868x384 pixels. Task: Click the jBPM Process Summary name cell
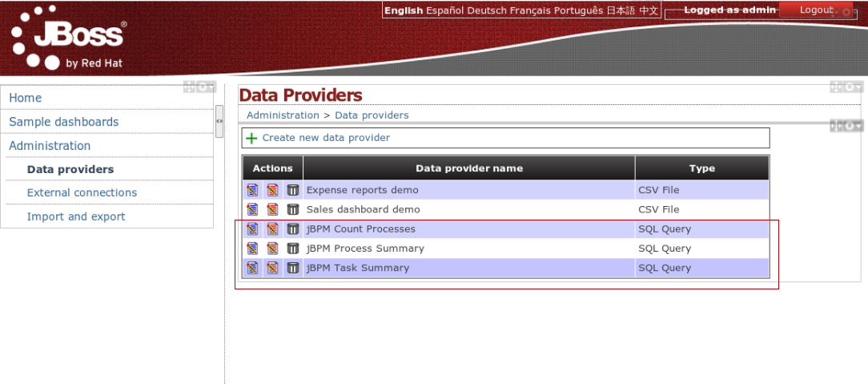coord(469,249)
